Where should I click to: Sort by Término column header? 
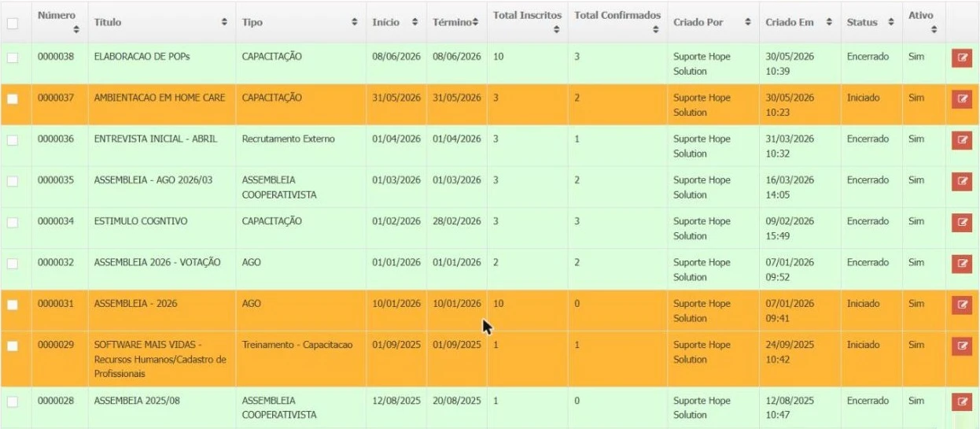456,22
